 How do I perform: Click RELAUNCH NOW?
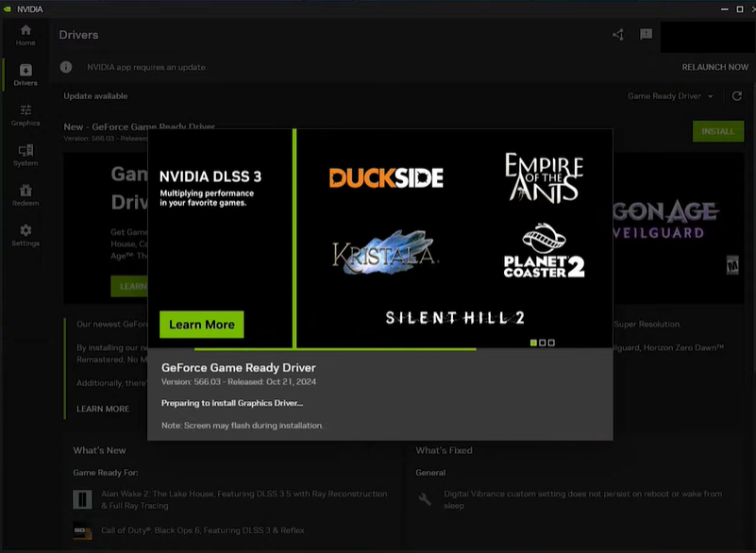tap(715, 67)
